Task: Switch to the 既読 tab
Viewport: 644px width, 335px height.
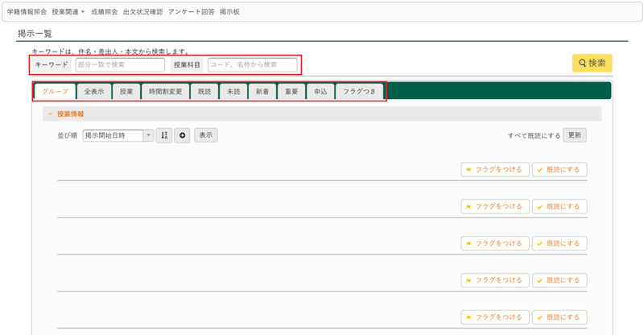Action: tap(204, 92)
